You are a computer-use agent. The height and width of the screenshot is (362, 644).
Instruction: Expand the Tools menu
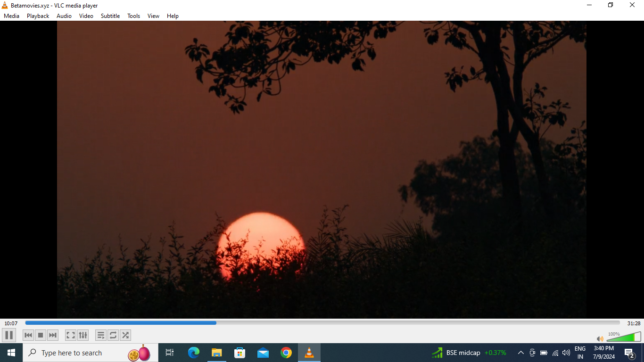pos(133,16)
